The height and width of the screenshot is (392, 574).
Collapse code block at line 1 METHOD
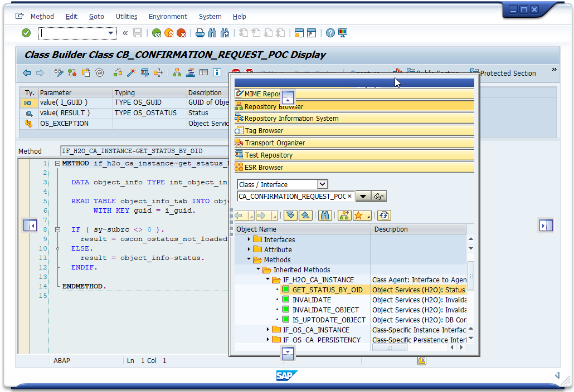(57, 164)
